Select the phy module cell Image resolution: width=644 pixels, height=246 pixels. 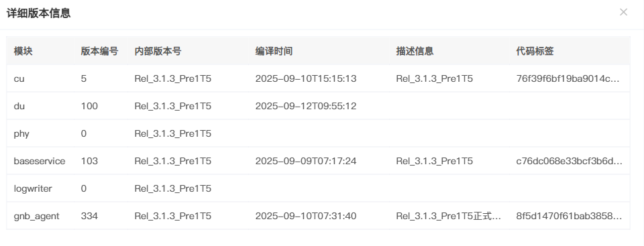[21, 133]
